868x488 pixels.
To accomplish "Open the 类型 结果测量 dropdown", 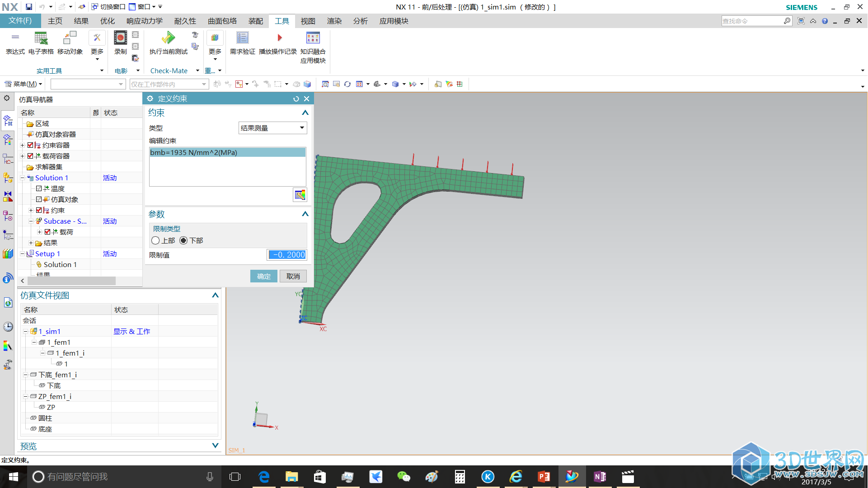I will pos(272,128).
